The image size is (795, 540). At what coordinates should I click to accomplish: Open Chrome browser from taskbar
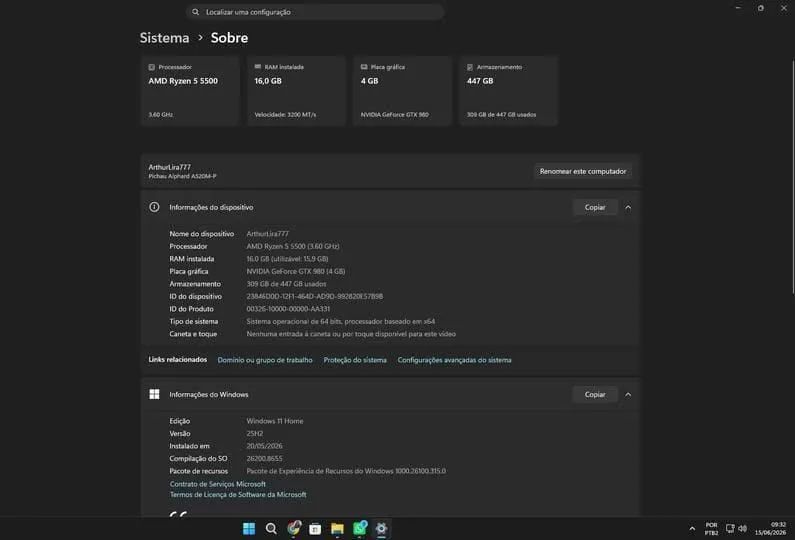pyautogui.click(x=294, y=528)
